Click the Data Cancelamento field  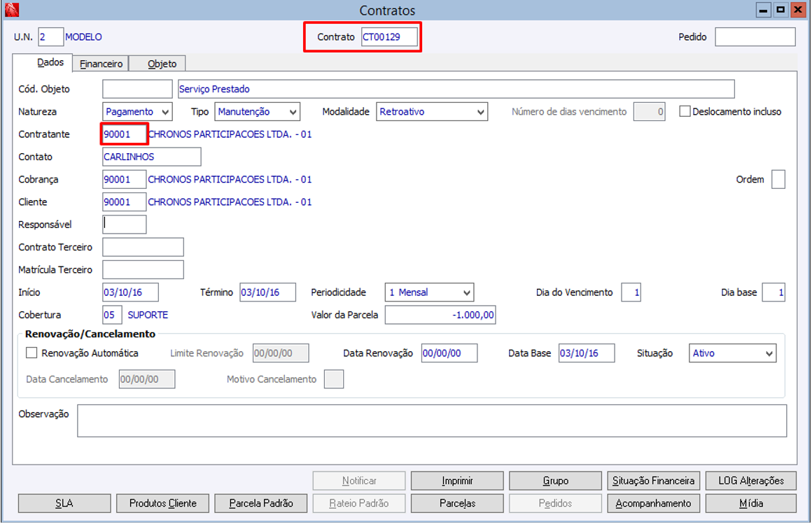pyautogui.click(x=147, y=379)
